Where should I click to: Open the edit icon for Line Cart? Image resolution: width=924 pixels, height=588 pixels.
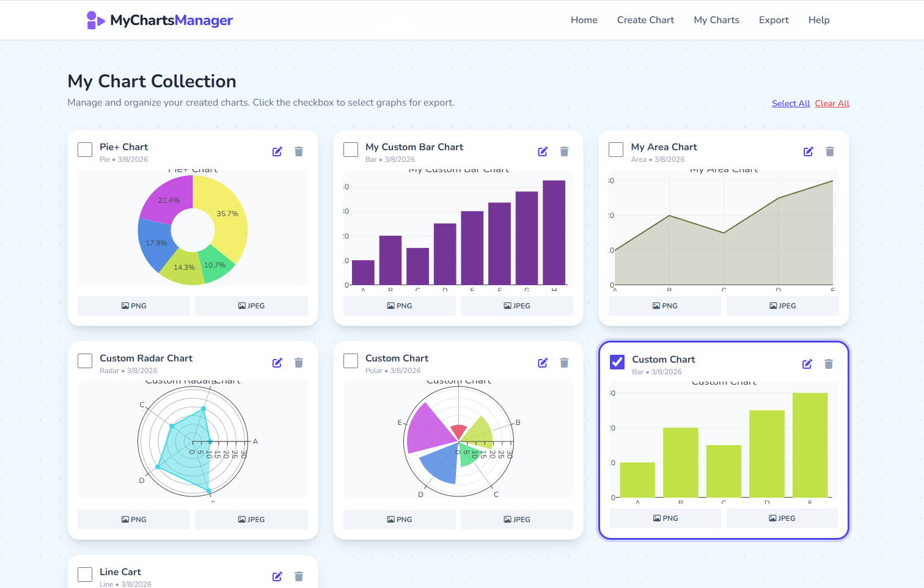click(x=277, y=576)
